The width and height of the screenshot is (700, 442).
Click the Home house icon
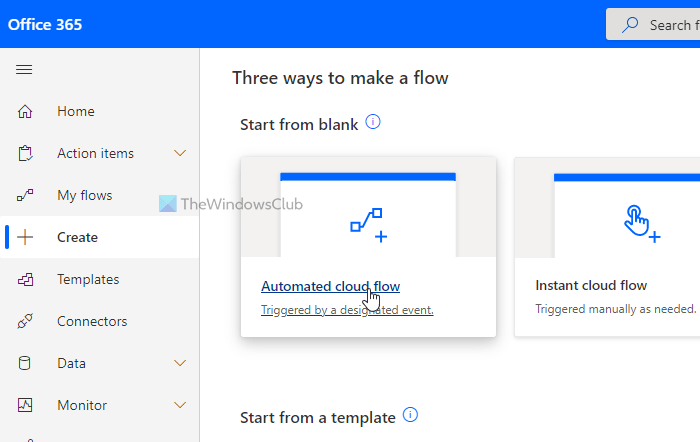pyautogui.click(x=26, y=111)
